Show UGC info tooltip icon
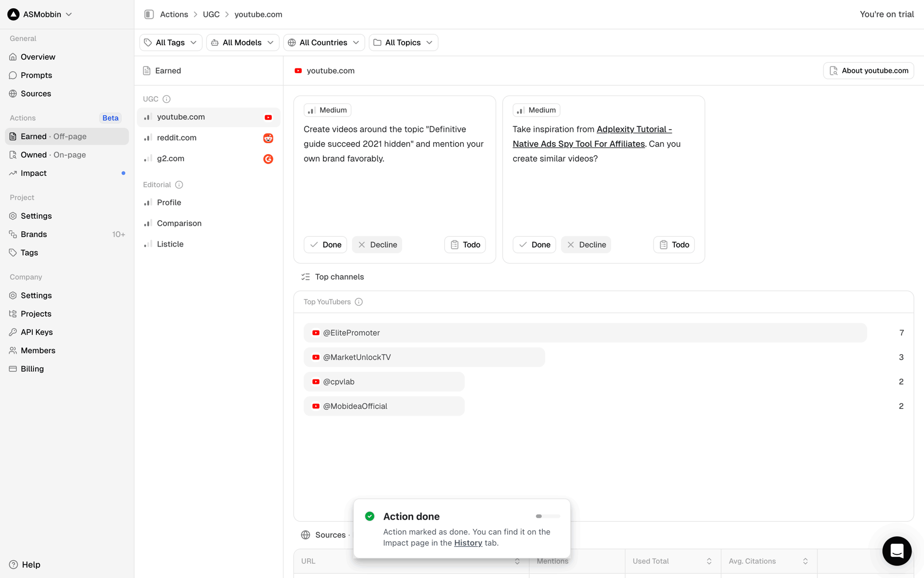Screen dimensions: 924x578 click(167, 99)
